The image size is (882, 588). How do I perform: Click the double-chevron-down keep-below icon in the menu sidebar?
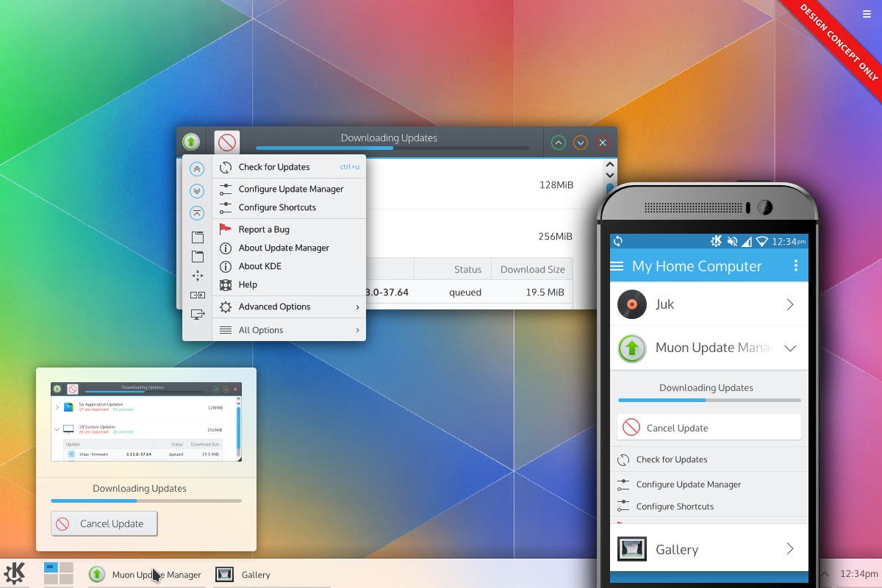[x=197, y=191]
